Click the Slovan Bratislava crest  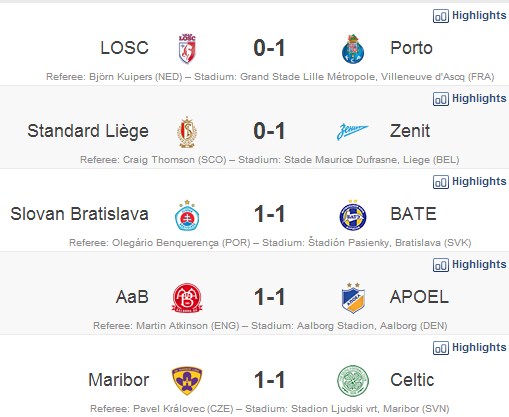pos(187,215)
